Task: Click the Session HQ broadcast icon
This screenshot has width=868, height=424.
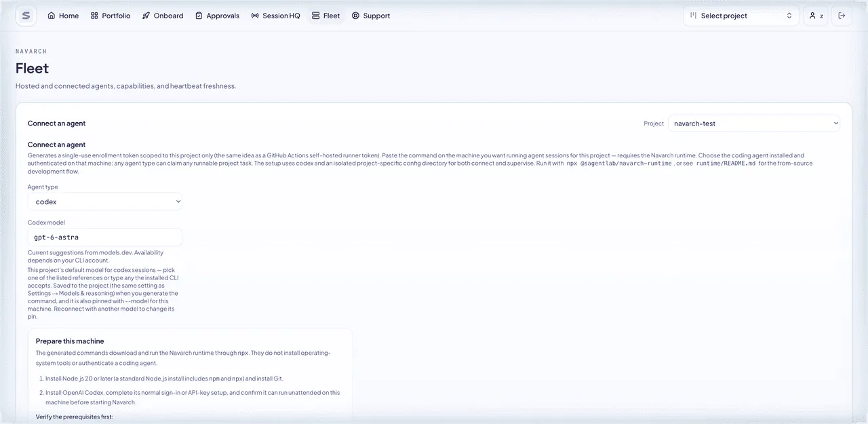Action: pos(255,16)
